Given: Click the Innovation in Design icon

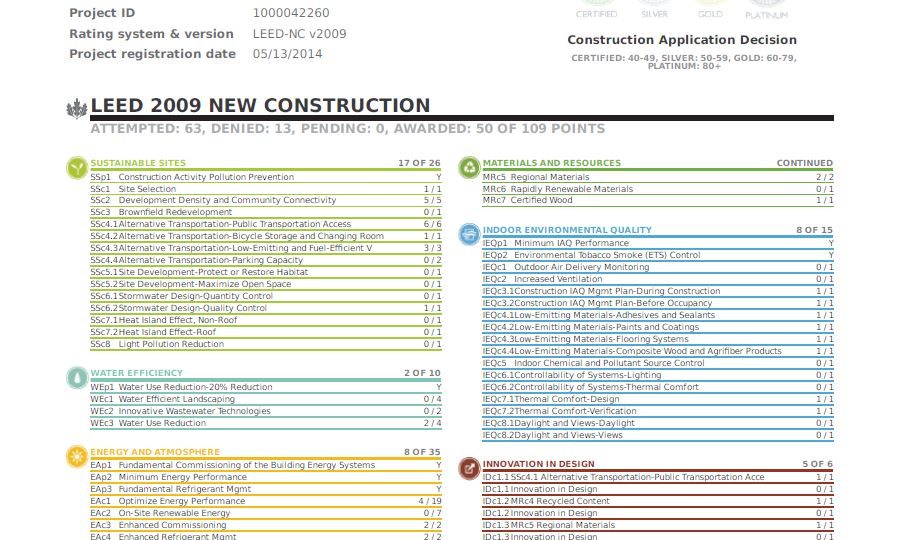Looking at the screenshot, I should click(470, 468).
